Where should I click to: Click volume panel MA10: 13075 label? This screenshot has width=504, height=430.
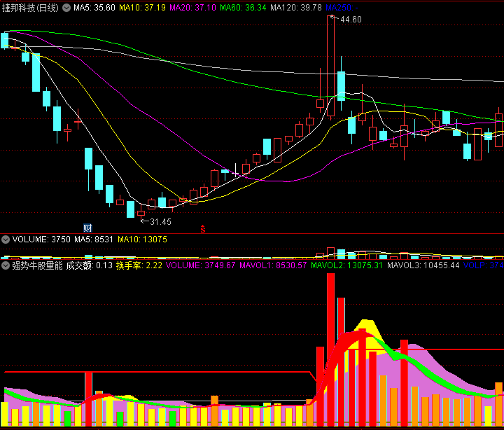tap(142, 240)
